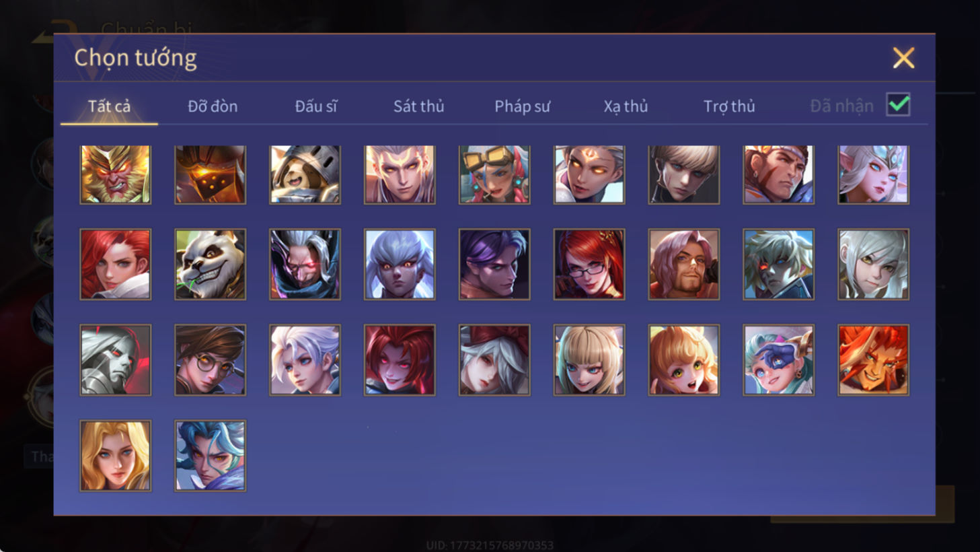Select the blonde long-haired woman hero

[x=115, y=456]
